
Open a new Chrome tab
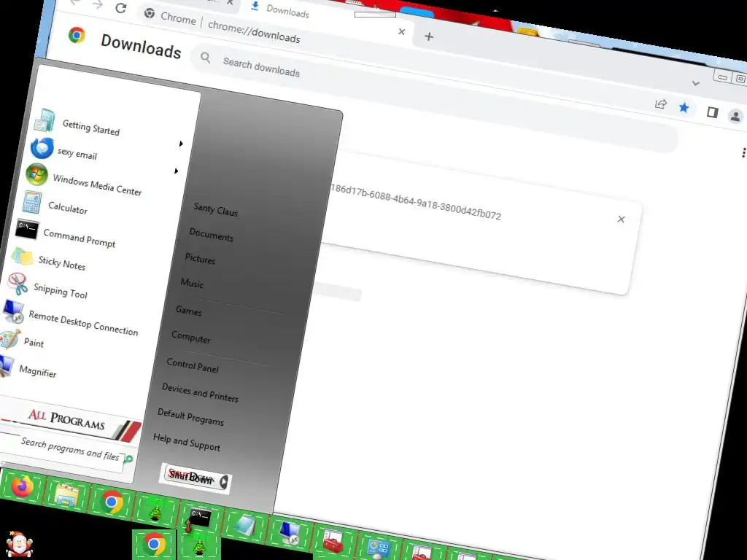point(429,36)
